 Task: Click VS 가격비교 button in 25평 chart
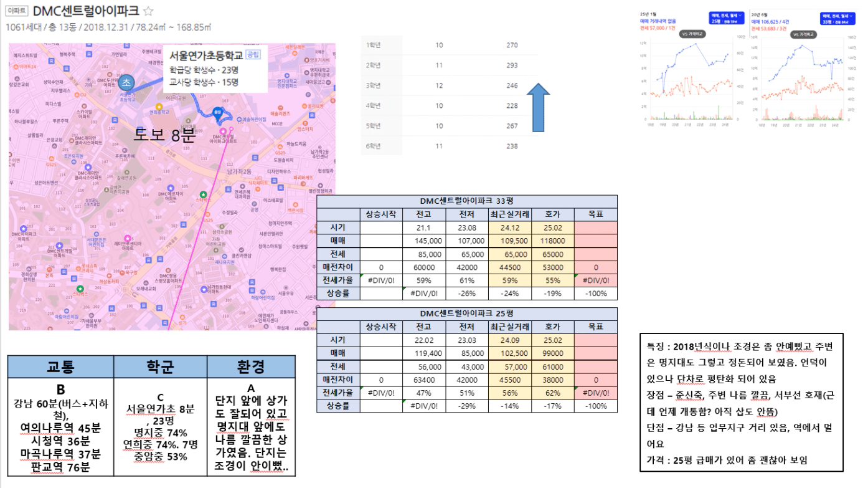pos(692,34)
